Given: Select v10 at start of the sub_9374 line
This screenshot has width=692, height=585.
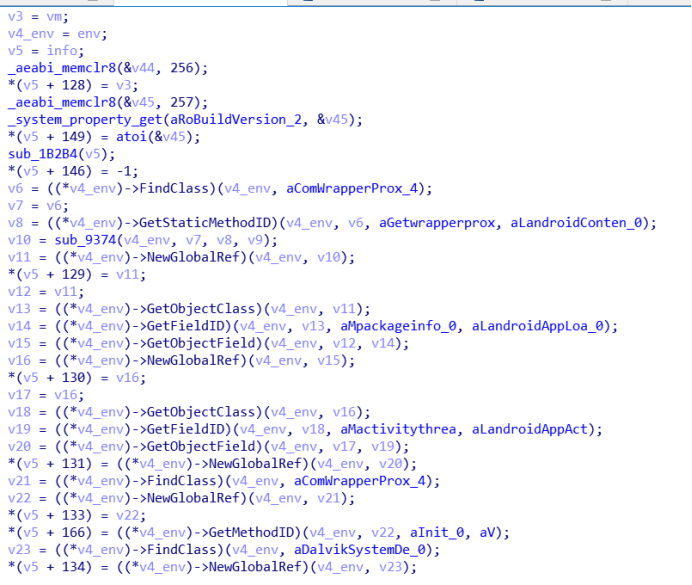Looking at the screenshot, I should (x=19, y=240).
